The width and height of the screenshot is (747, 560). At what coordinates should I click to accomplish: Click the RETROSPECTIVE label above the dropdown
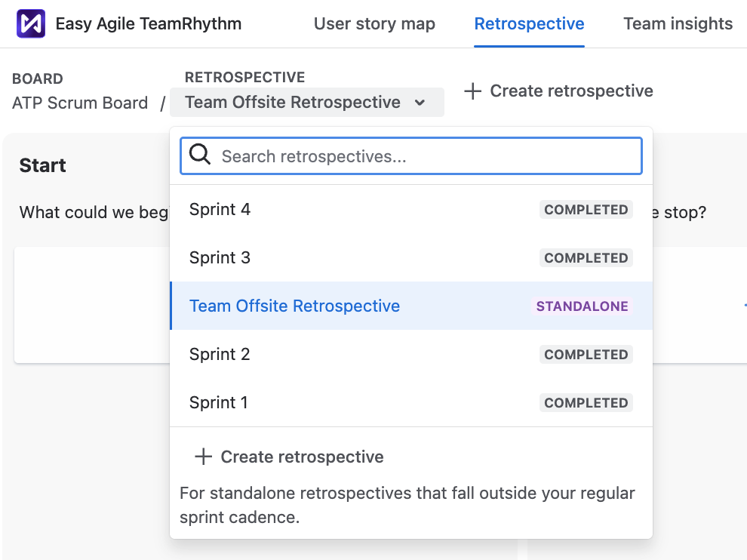[x=245, y=77]
